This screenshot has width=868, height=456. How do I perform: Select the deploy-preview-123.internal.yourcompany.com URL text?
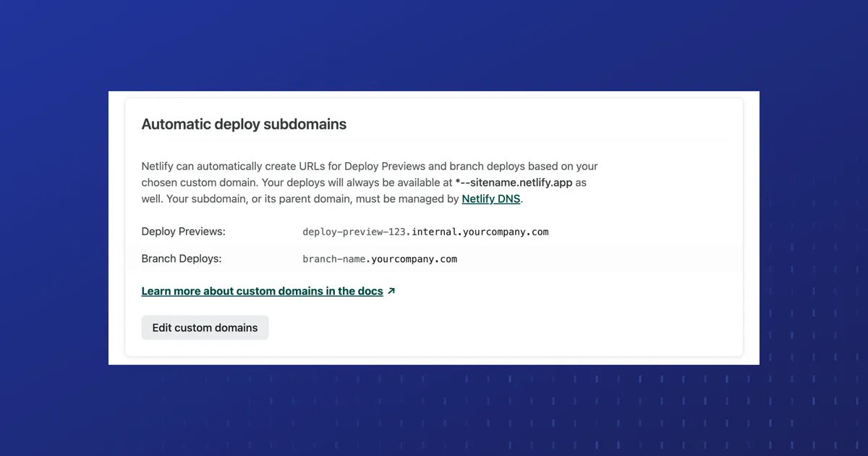click(425, 232)
